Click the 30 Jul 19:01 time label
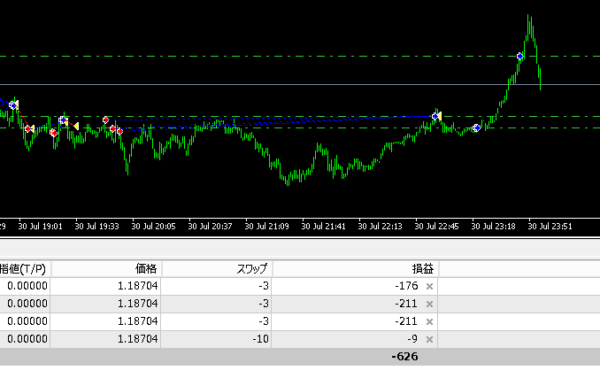 tap(40, 226)
